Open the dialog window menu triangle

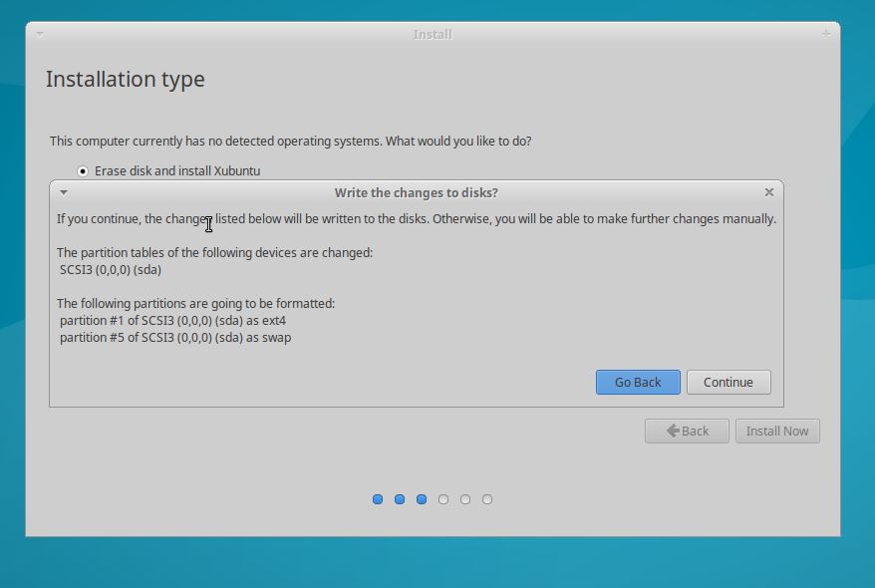(x=64, y=192)
